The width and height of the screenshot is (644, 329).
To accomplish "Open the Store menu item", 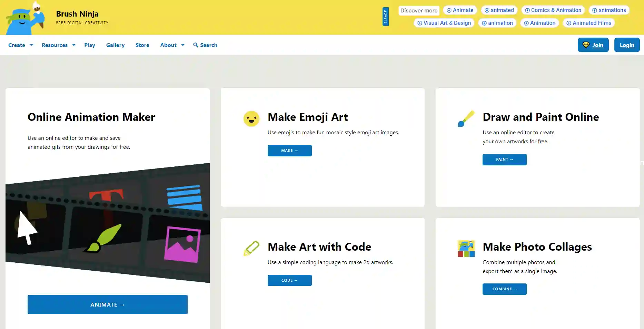I will [142, 45].
